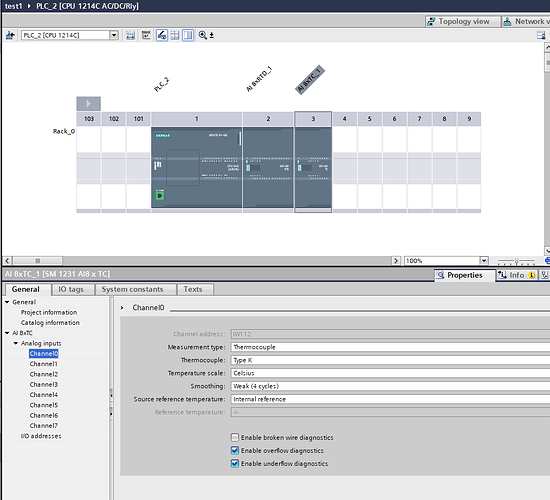Click the tree panel splitter collapse arrow
550x500 pixels.
(x=111, y=396)
